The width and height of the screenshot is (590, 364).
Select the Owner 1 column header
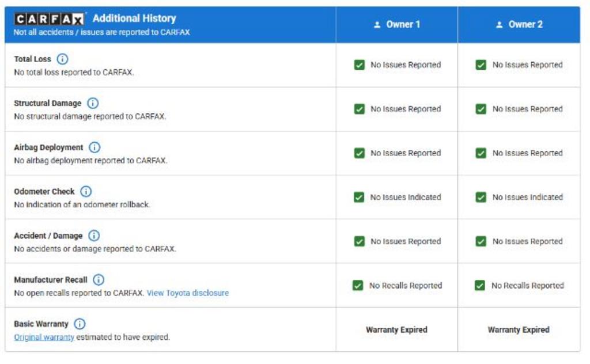click(396, 25)
